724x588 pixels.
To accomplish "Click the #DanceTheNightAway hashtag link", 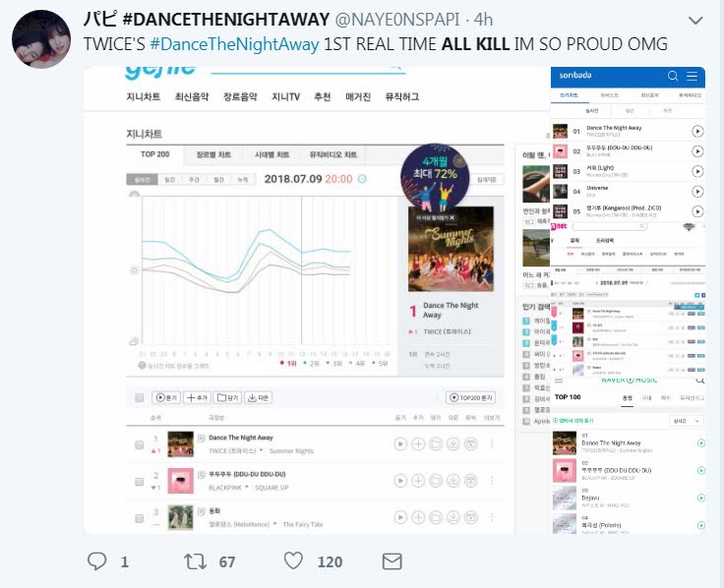I will tap(234, 44).
